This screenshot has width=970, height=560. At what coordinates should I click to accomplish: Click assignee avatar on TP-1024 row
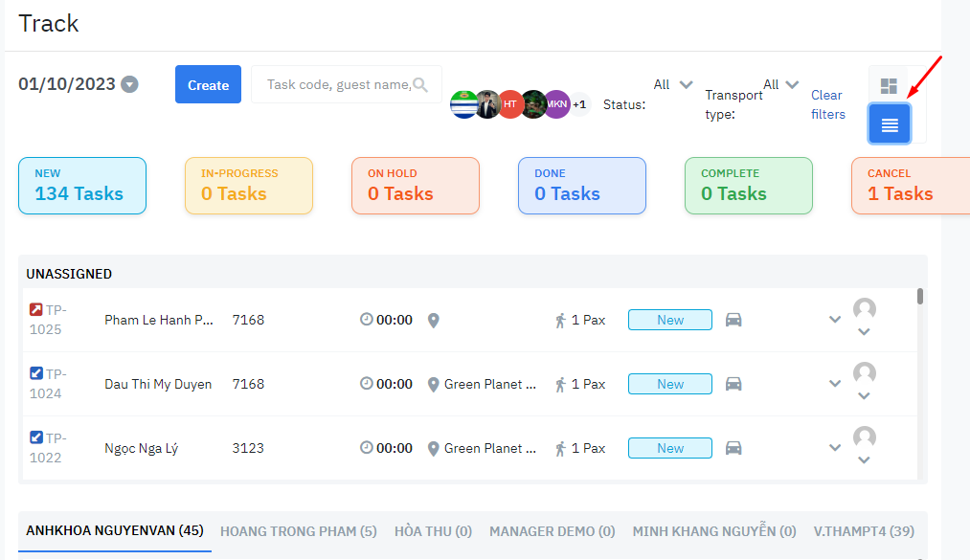(864, 373)
